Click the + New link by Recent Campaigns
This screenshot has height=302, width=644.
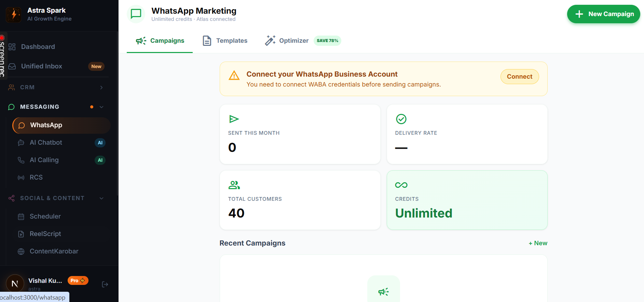[538, 243]
